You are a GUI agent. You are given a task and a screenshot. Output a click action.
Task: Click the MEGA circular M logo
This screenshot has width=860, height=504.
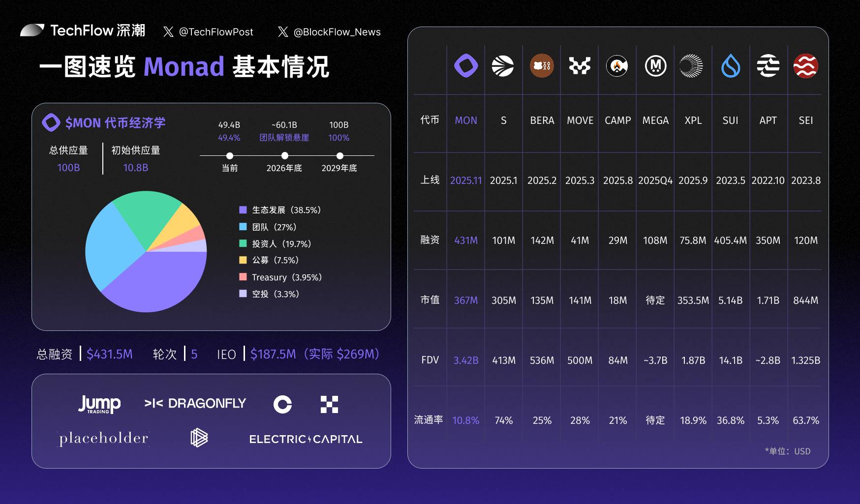(655, 66)
